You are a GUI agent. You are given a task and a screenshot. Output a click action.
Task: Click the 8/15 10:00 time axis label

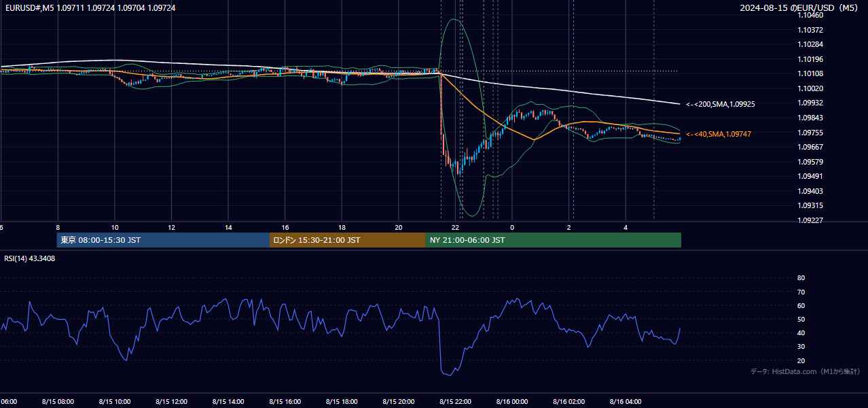pyautogui.click(x=115, y=402)
